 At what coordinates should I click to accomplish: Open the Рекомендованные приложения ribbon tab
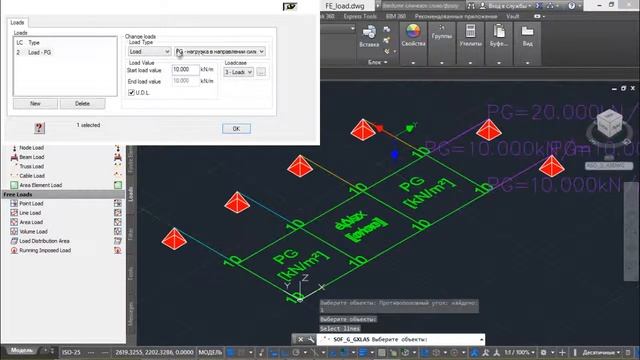pos(456,16)
